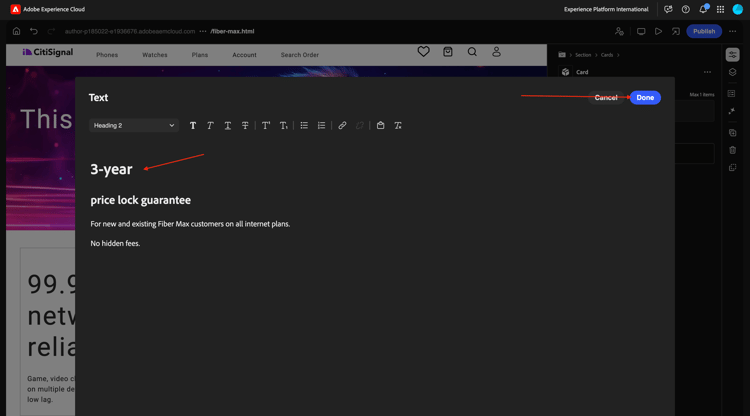Open Card options ellipsis menu
Image resolution: width=750 pixels, height=416 pixels.
707,72
